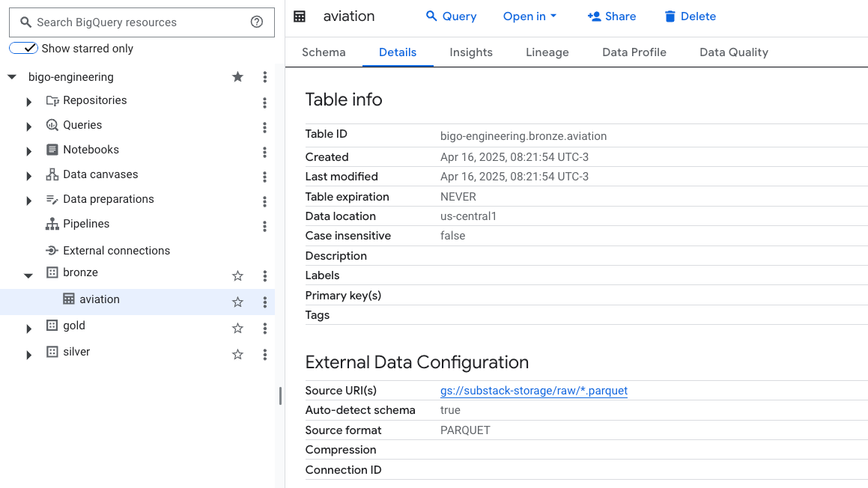Open the Lineage tab

[x=547, y=52]
